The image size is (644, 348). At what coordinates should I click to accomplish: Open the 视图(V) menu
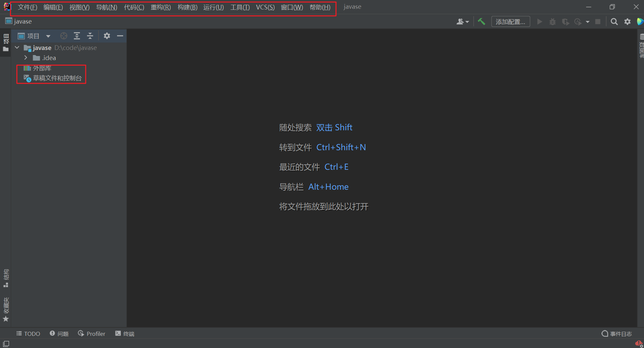click(x=79, y=7)
